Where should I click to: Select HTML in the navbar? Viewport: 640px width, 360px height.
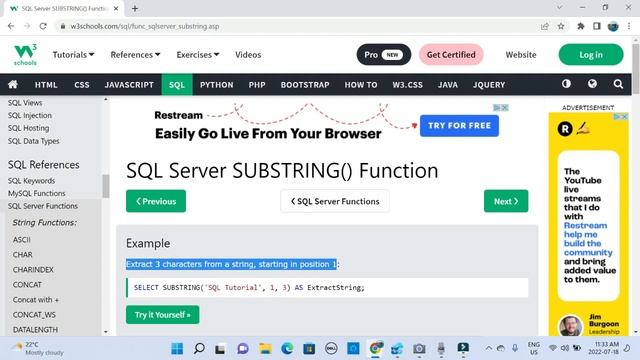pyautogui.click(x=46, y=84)
